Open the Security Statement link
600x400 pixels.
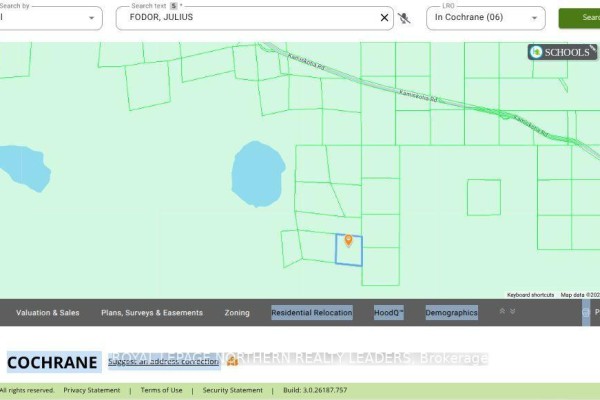[x=233, y=390]
